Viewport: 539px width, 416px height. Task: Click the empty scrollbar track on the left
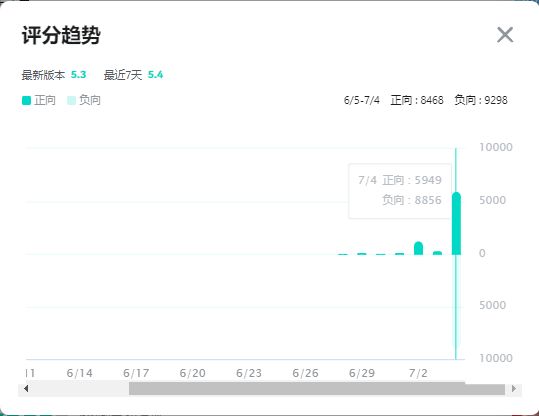(x=80, y=389)
